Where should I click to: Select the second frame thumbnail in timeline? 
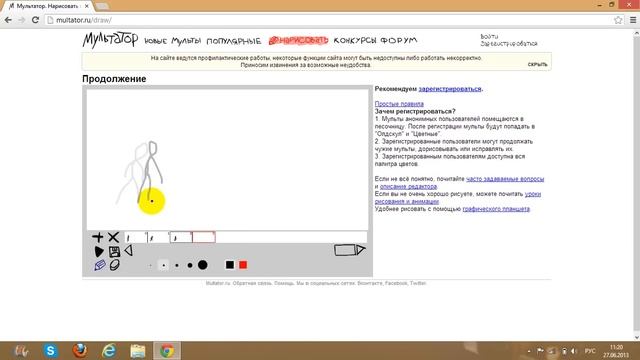click(x=158, y=237)
